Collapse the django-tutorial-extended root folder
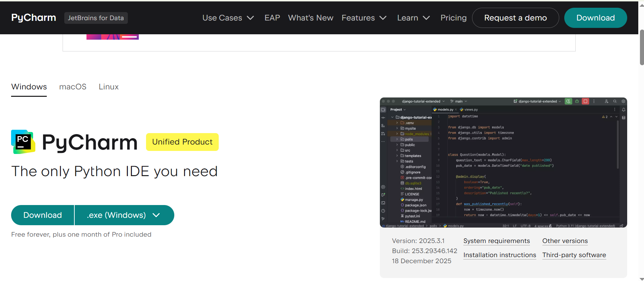The height and width of the screenshot is (281, 644). [x=392, y=117]
